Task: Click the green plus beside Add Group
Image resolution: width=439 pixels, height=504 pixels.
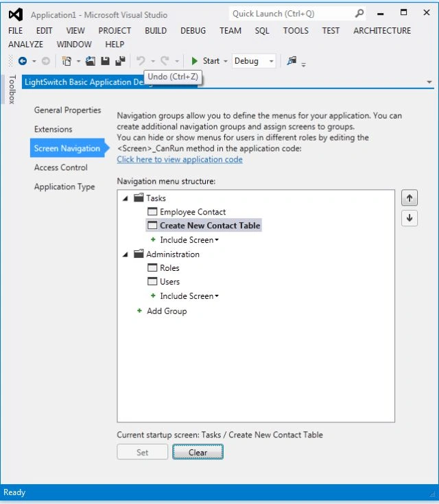Action: [139, 311]
